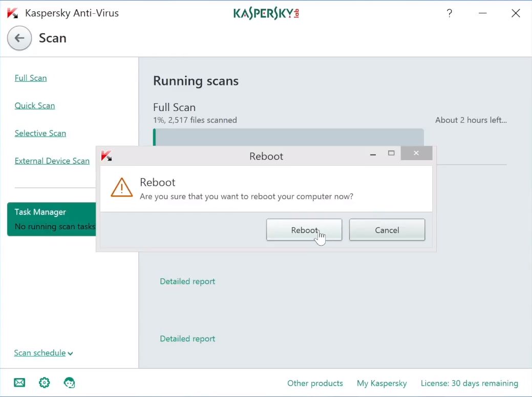Open Settings via the gear icon
This screenshot has height=397, width=532.
44,382
